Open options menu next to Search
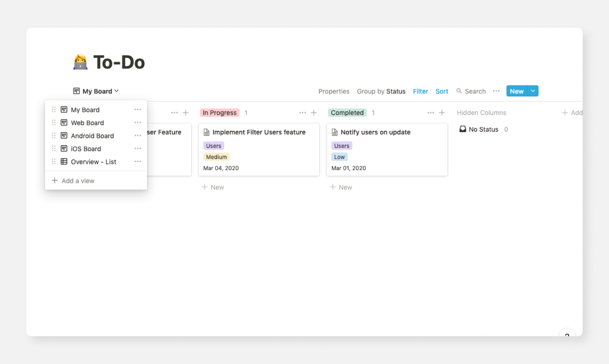 pyautogui.click(x=496, y=91)
